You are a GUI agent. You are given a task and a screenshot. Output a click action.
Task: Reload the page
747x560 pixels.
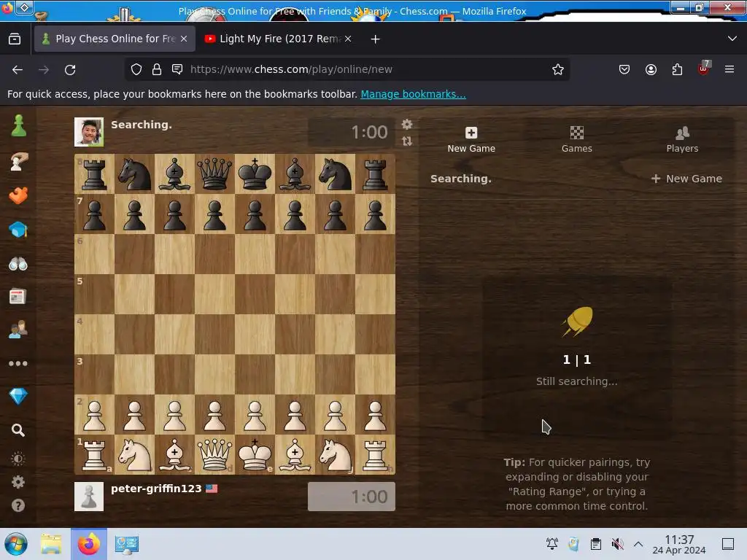coord(70,69)
